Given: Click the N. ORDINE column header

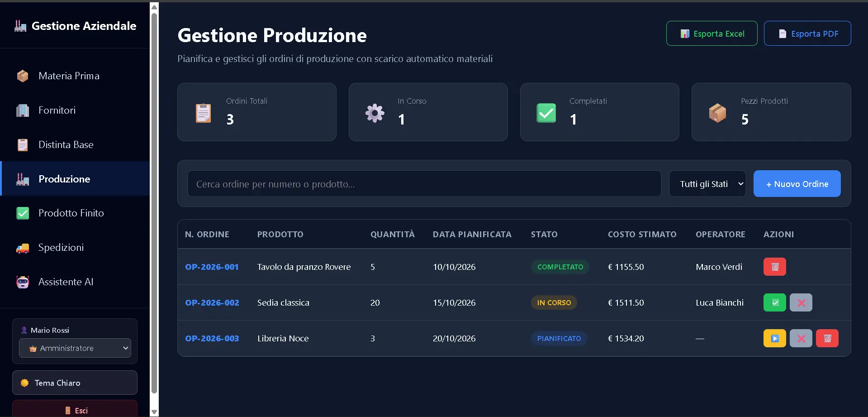Looking at the screenshot, I should pos(207,234).
